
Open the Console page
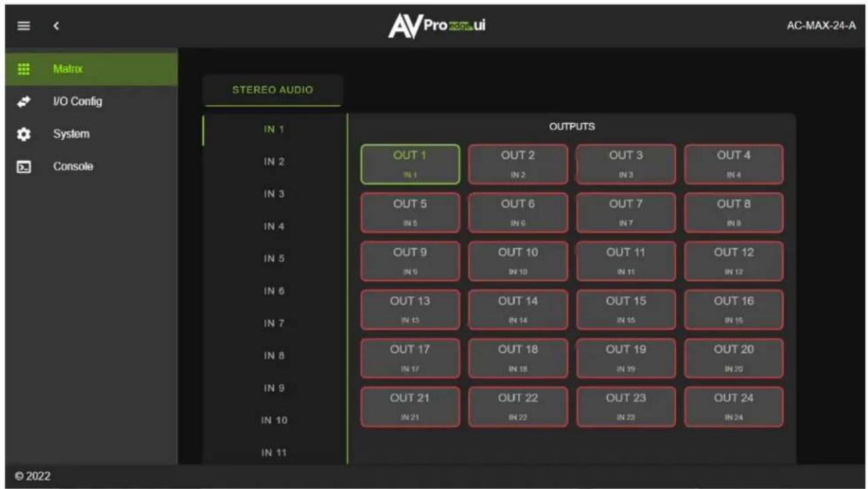(x=91, y=167)
